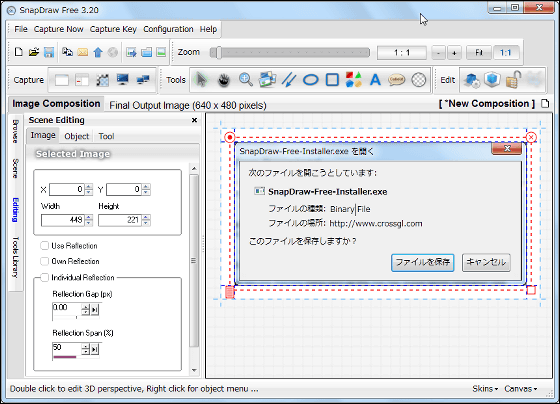Viewport: 560px width, 404px height.
Task: Send by email envelope icon
Action: (x=82, y=52)
